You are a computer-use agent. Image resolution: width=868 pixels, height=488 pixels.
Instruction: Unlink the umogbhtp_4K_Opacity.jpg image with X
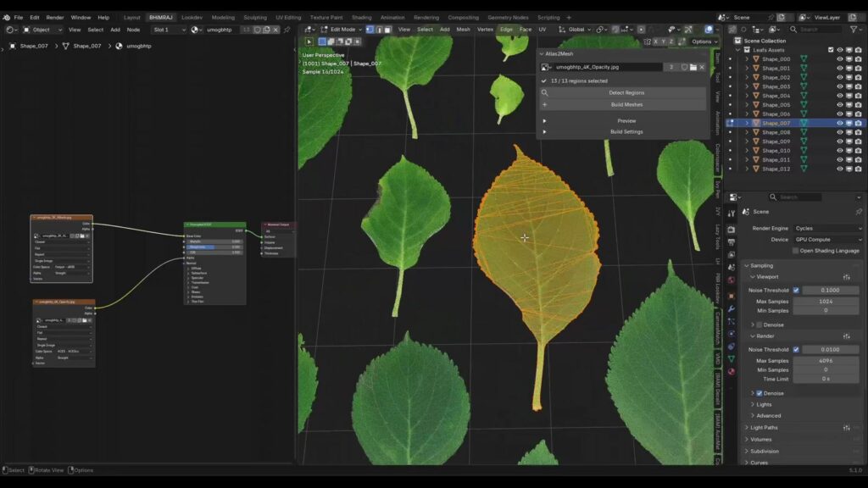click(x=702, y=67)
